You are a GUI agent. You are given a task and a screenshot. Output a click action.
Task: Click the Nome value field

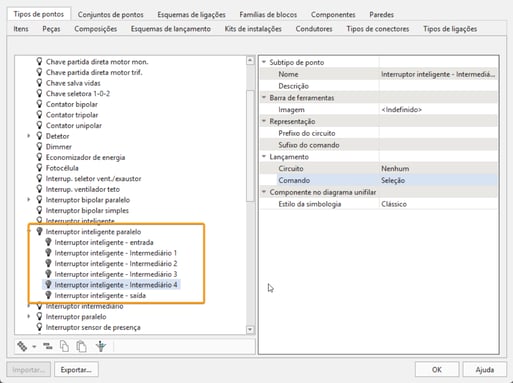click(438, 74)
